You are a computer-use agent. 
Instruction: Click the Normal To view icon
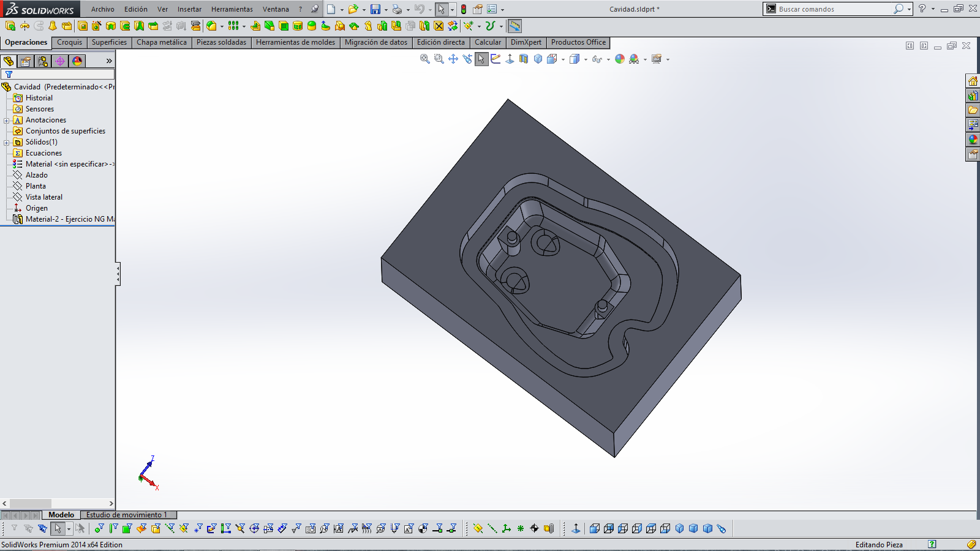[510, 59]
